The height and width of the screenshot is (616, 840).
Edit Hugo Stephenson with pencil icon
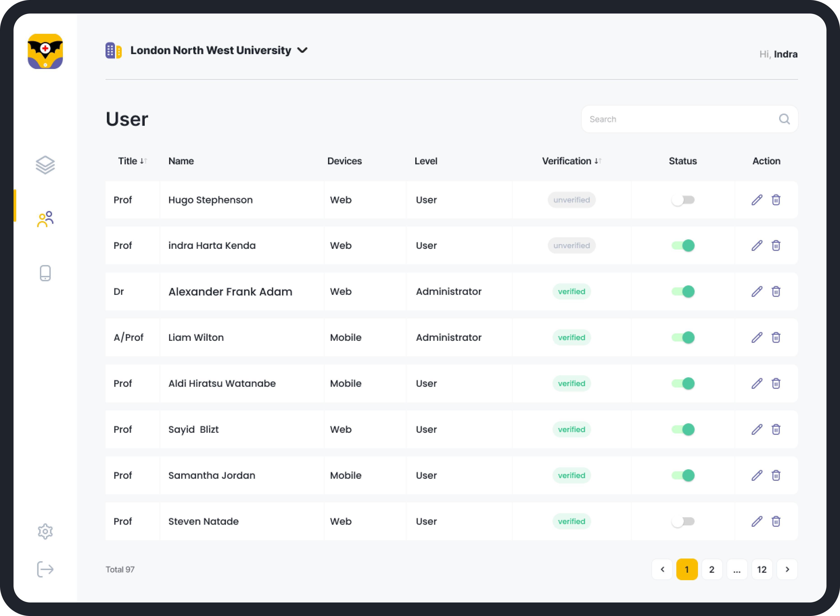[757, 200]
